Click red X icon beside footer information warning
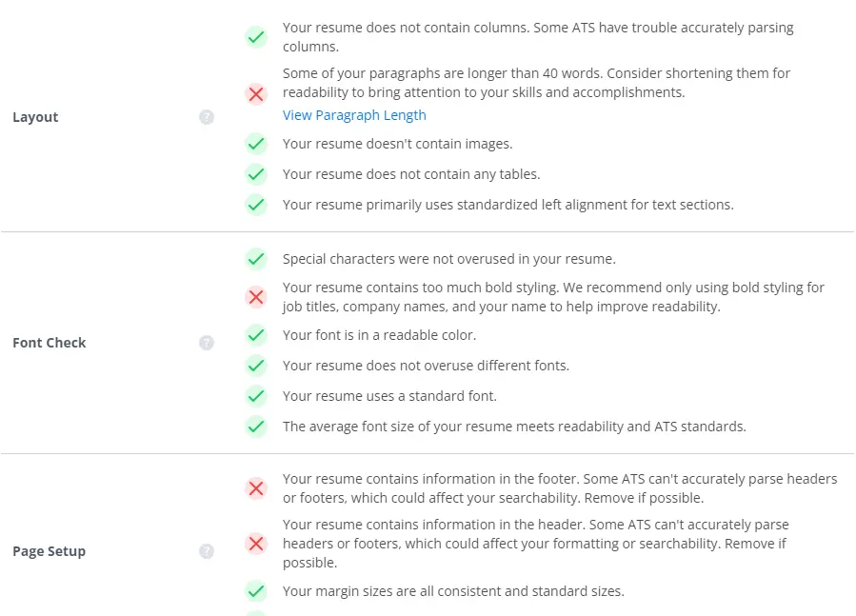Viewport: 856px width, 616px height. (256, 488)
